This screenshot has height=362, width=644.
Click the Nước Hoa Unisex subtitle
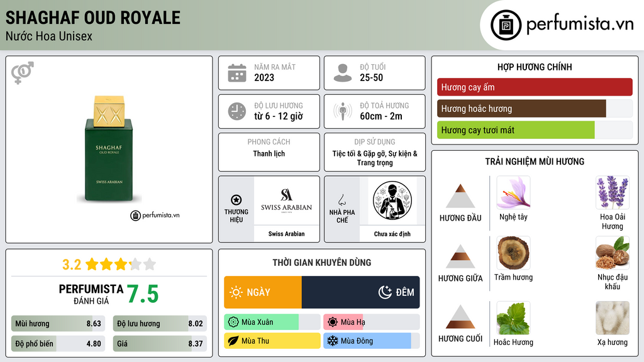49,36
